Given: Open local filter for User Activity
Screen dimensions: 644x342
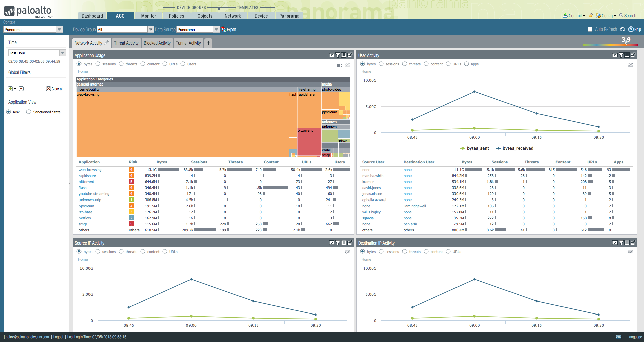Looking at the screenshot, I should pos(621,55).
